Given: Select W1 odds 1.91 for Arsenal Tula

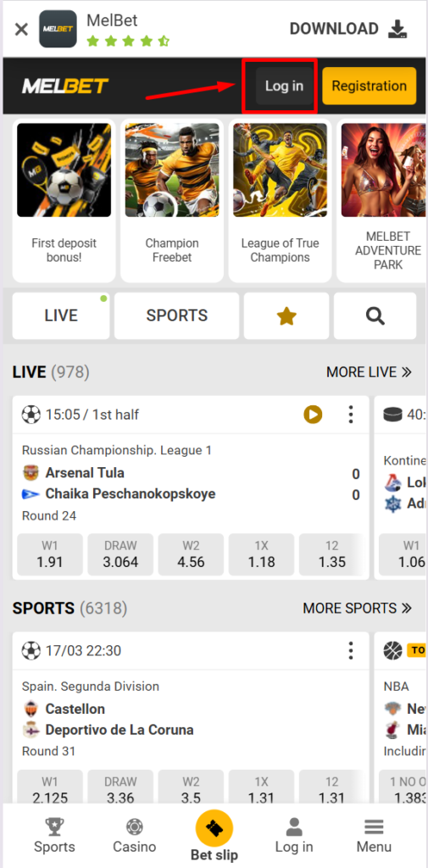Looking at the screenshot, I should [x=50, y=554].
